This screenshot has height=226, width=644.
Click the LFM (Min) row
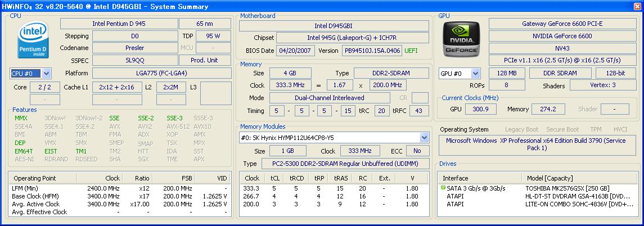[119, 188]
